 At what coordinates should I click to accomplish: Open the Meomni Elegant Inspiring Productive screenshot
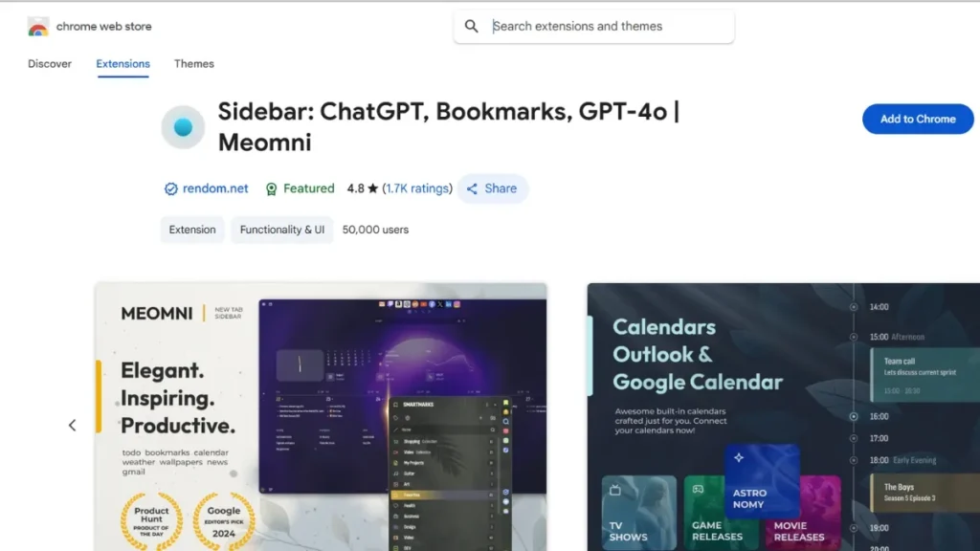[321, 417]
